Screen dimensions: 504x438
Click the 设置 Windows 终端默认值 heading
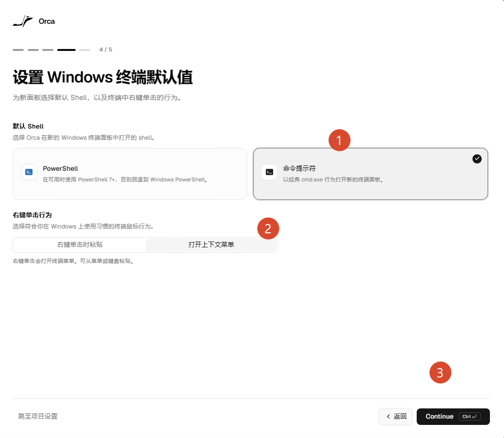click(x=103, y=77)
